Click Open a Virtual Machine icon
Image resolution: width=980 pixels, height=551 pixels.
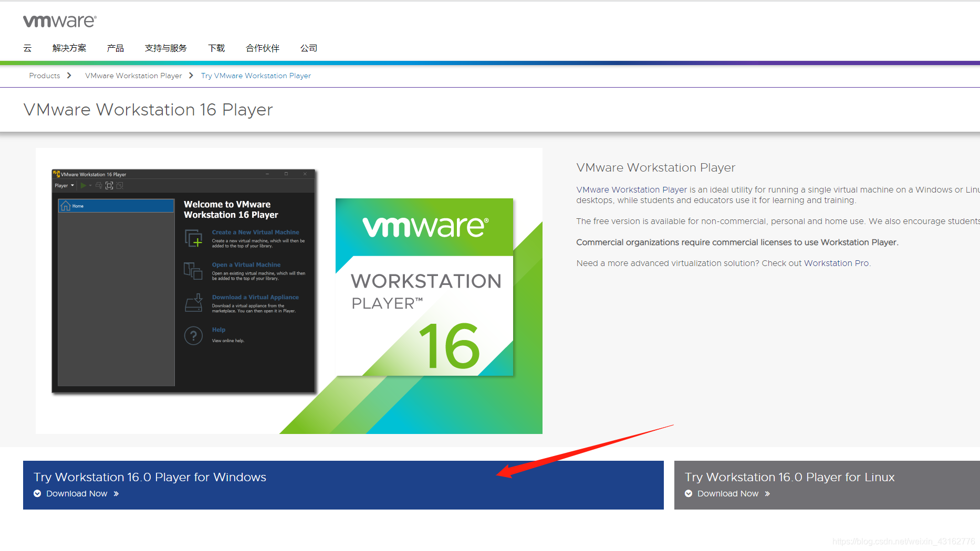pyautogui.click(x=193, y=271)
